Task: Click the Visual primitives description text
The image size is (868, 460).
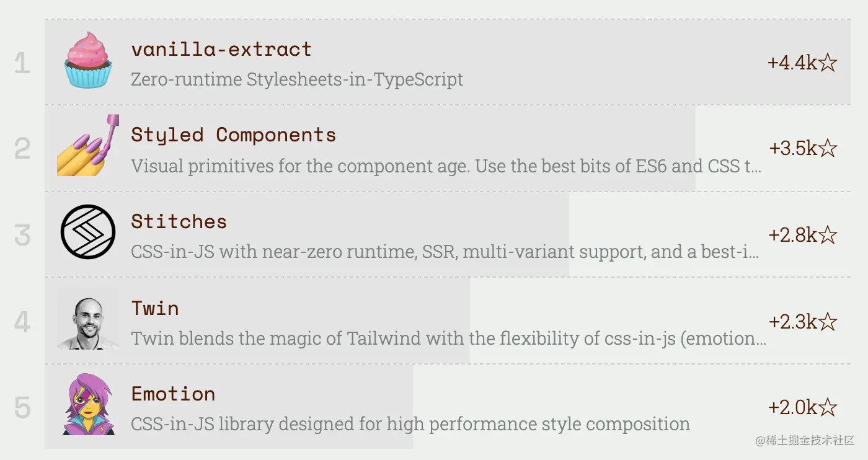Action: [446, 166]
